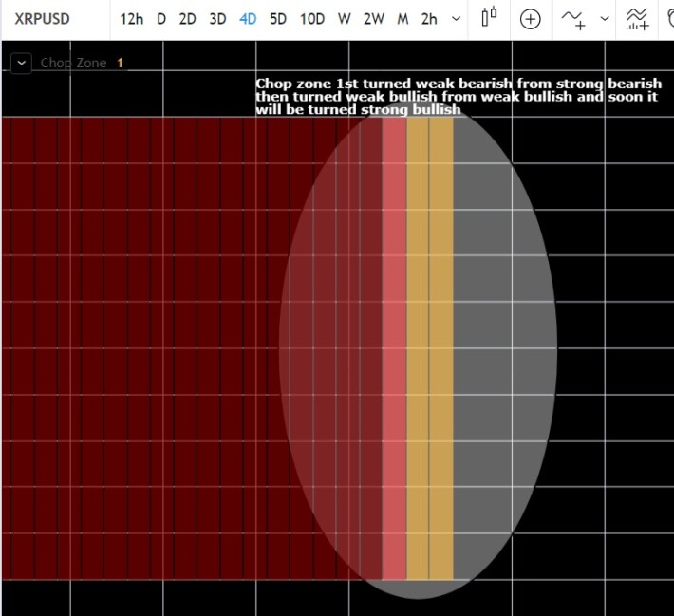Choose the 5D timeframe
The image size is (674, 616).
pyautogui.click(x=278, y=19)
